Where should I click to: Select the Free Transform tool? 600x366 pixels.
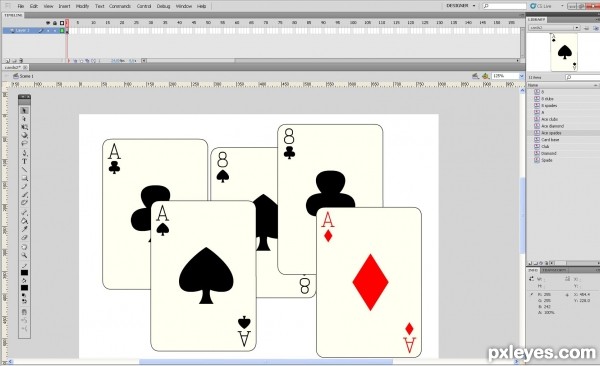click(24, 127)
